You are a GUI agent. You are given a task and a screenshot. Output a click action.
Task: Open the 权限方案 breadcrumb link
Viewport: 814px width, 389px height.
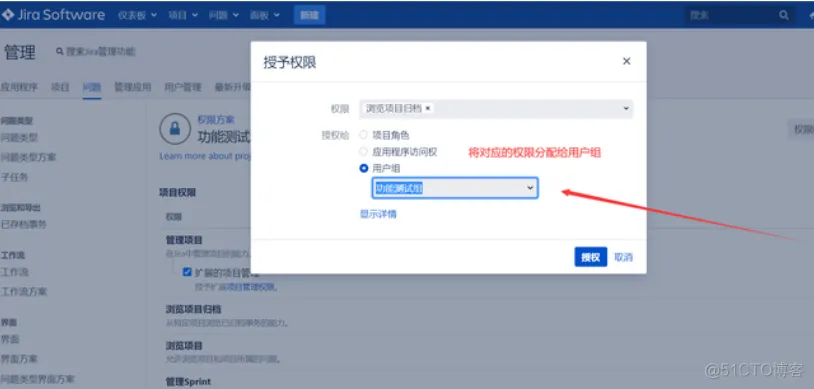(216, 119)
